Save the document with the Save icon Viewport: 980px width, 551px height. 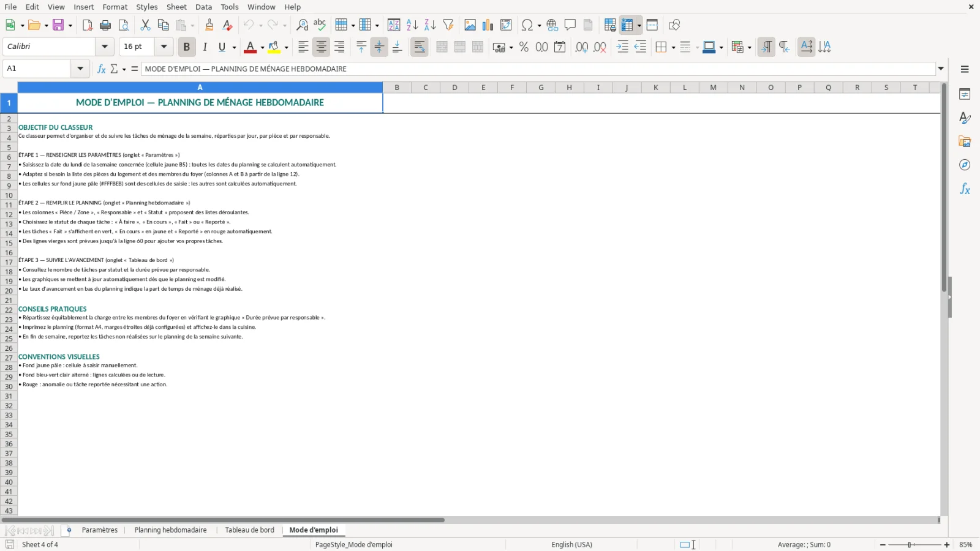[58, 25]
